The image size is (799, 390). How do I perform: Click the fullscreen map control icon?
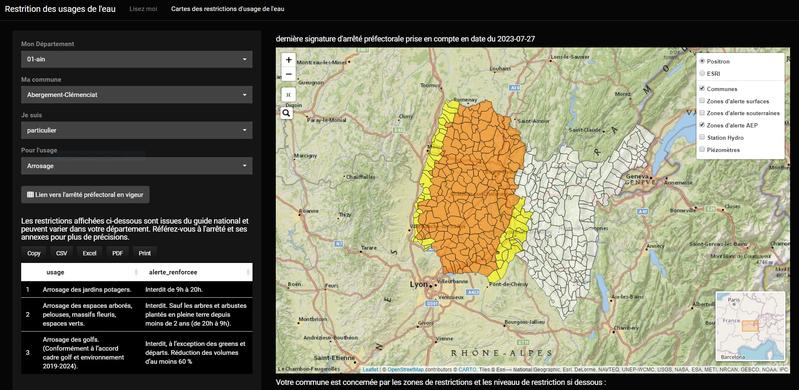point(288,94)
